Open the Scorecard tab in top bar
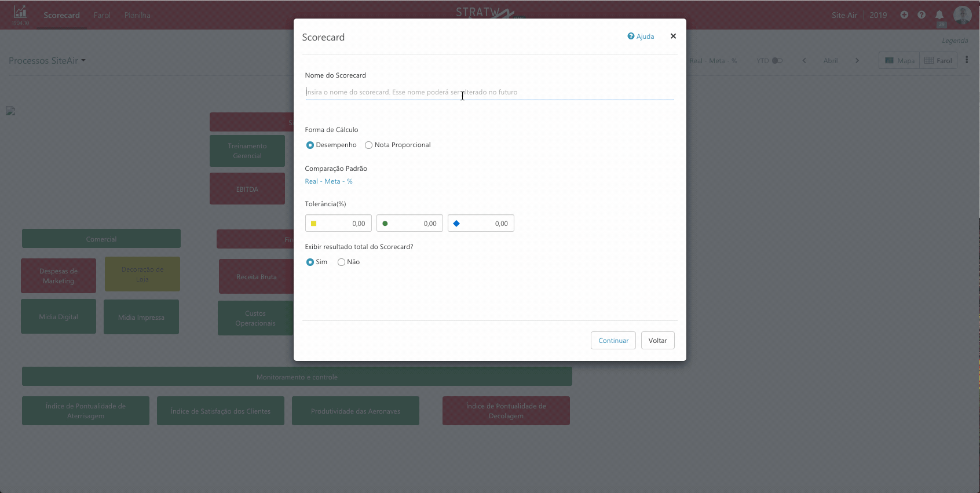Viewport: 980px width, 493px height. point(61,15)
